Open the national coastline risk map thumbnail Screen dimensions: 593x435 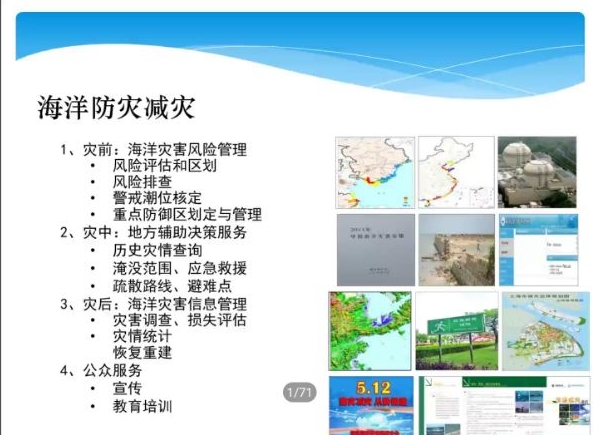point(456,172)
